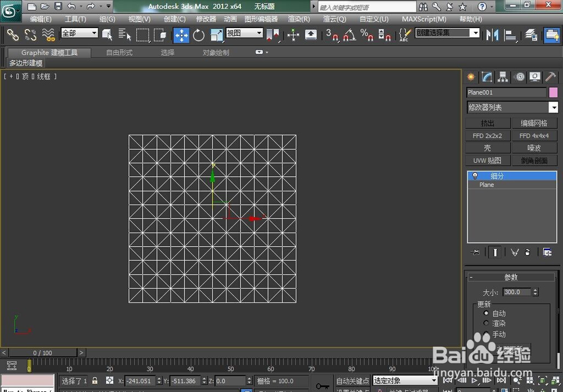Activate the Select Object tool
This screenshot has width=563, height=392.
[x=107, y=35]
